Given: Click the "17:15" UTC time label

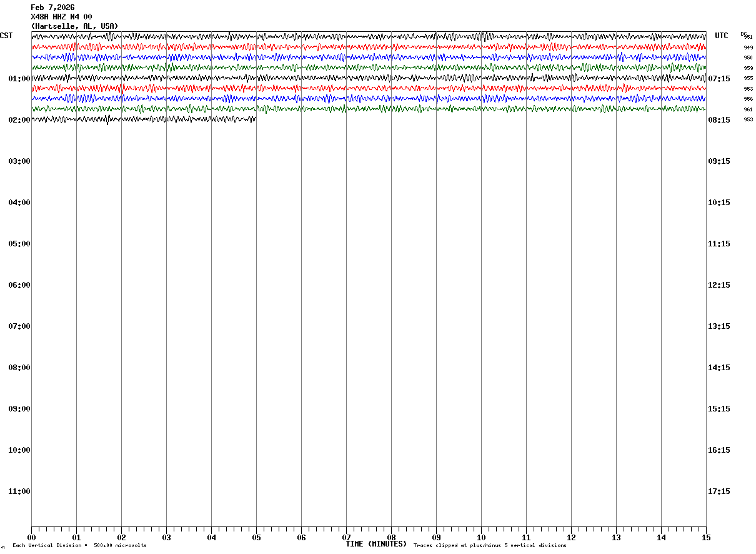Looking at the screenshot, I should click(719, 491).
